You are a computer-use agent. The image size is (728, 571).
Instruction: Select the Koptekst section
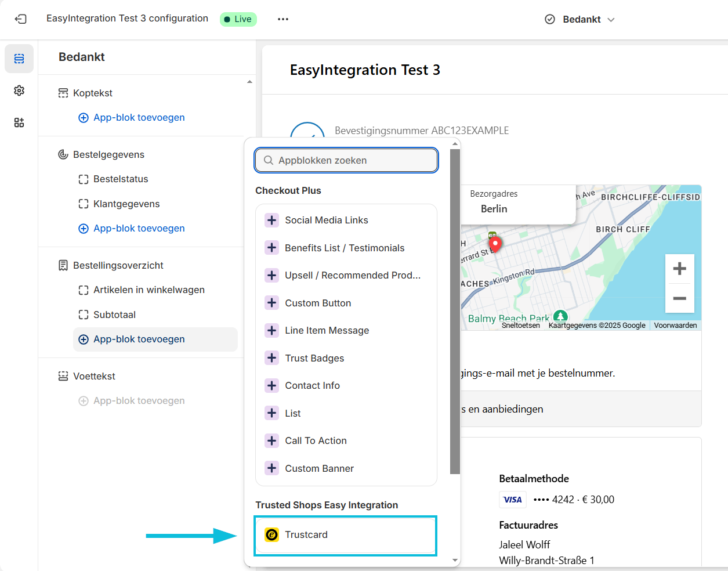point(93,93)
